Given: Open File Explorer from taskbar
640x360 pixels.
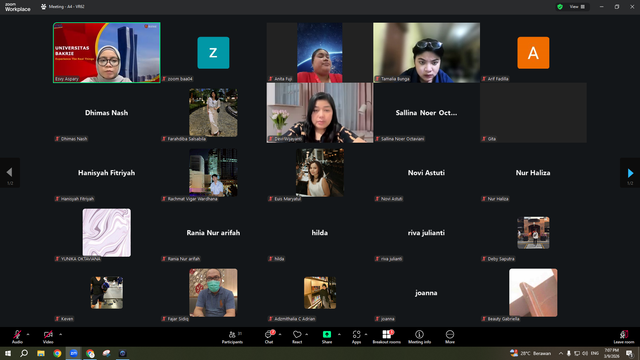Looking at the screenshot, I should tap(41, 353).
